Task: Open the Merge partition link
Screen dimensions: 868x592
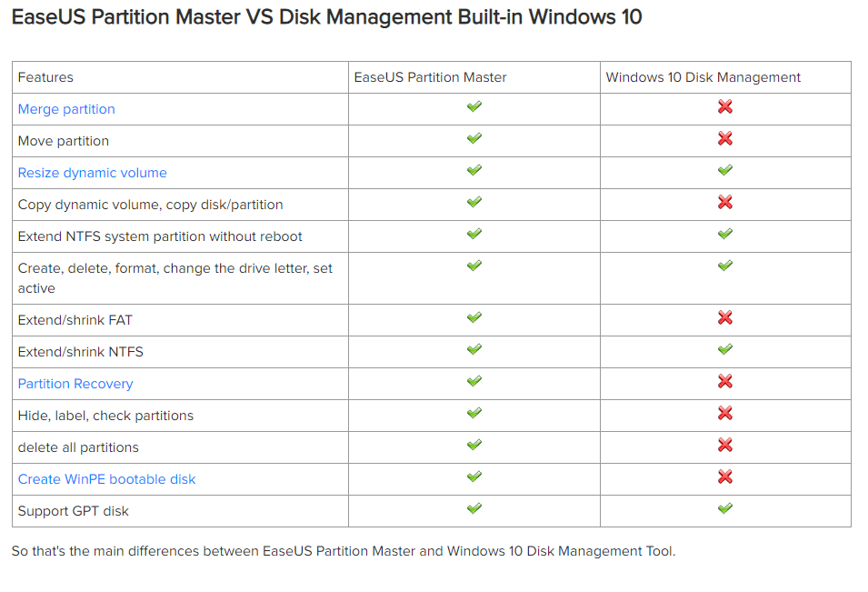Action: (x=66, y=109)
